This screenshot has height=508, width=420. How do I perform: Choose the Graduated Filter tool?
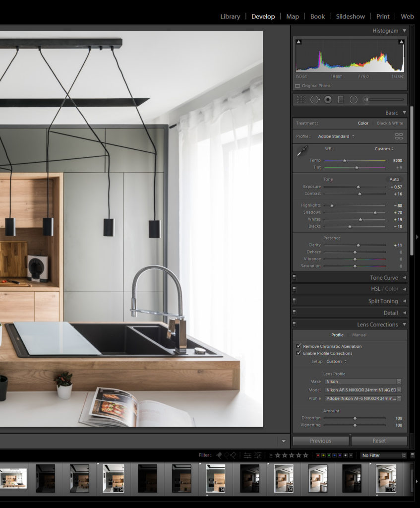[341, 100]
